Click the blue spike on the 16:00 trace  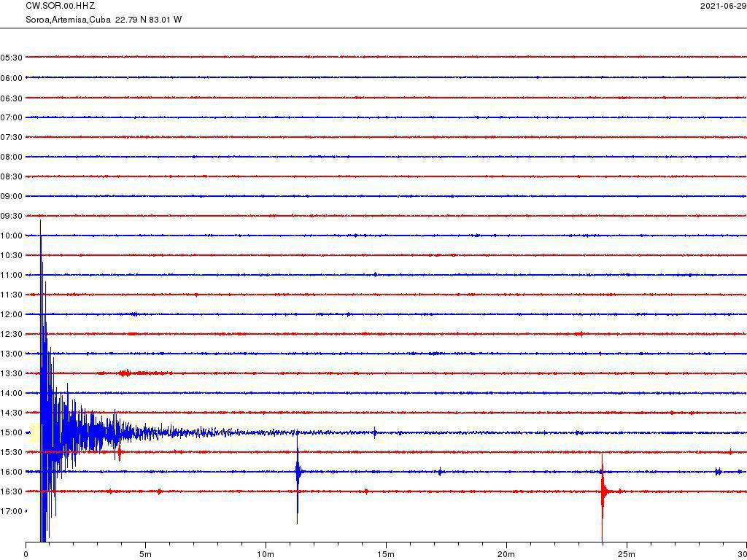point(298,476)
